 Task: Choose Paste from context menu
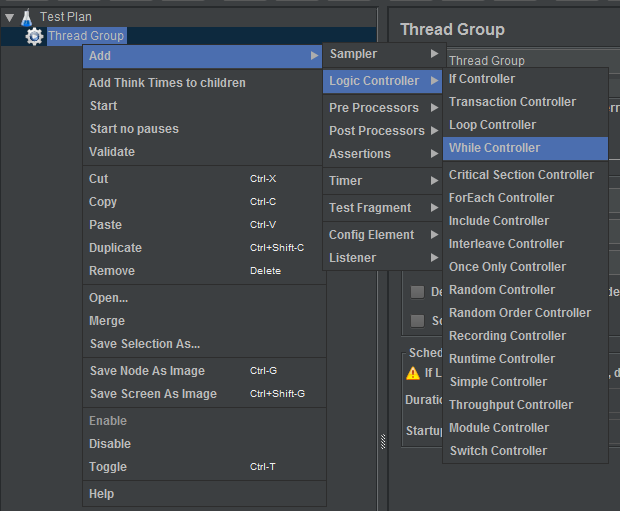(x=204, y=225)
